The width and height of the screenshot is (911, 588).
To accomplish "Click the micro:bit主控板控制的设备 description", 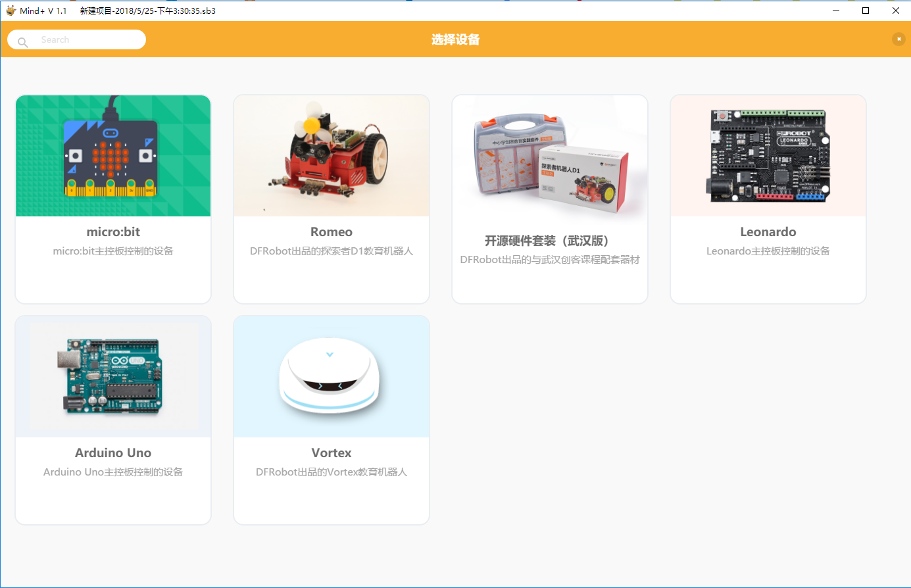I will pyautogui.click(x=113, y=251).
